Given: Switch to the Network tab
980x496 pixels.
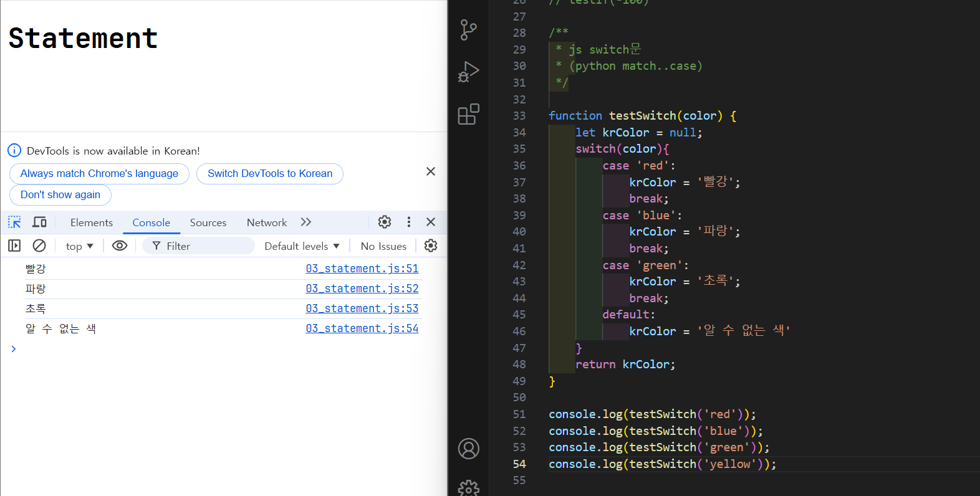Looking at the screenshot, I should (267, 222).
